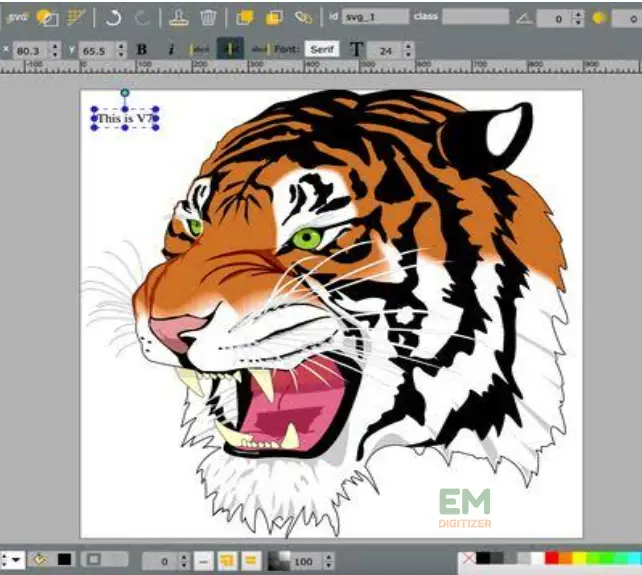
Task: Align text anchor to middle
Action: click(230, 49)
